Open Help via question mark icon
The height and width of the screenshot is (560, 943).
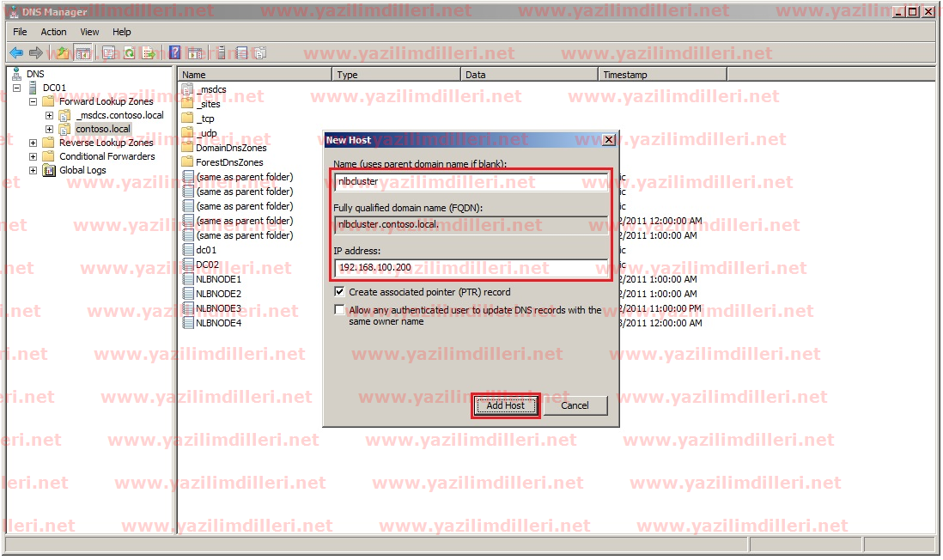(x=175, y=52)
